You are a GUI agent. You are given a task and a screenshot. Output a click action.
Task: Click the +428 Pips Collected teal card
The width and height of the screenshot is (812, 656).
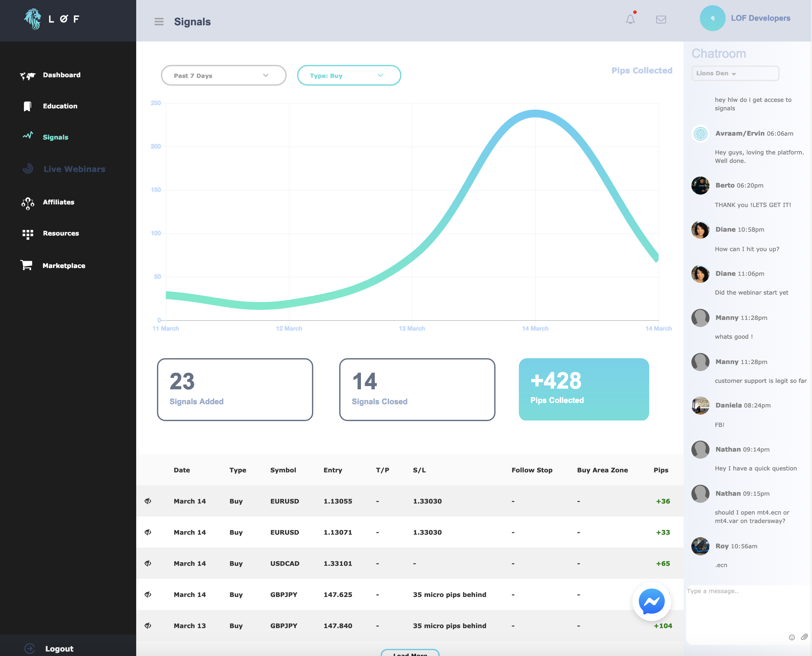coord(583,389)
